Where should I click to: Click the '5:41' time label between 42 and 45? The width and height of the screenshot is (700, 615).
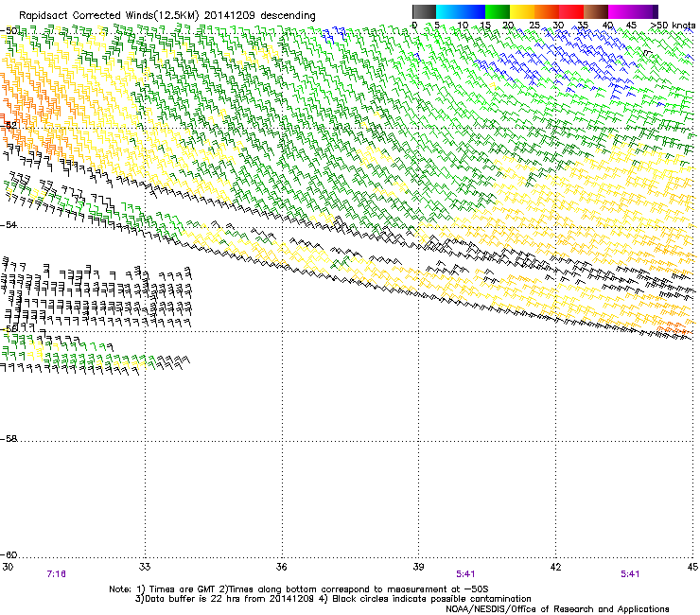[630, 574]
